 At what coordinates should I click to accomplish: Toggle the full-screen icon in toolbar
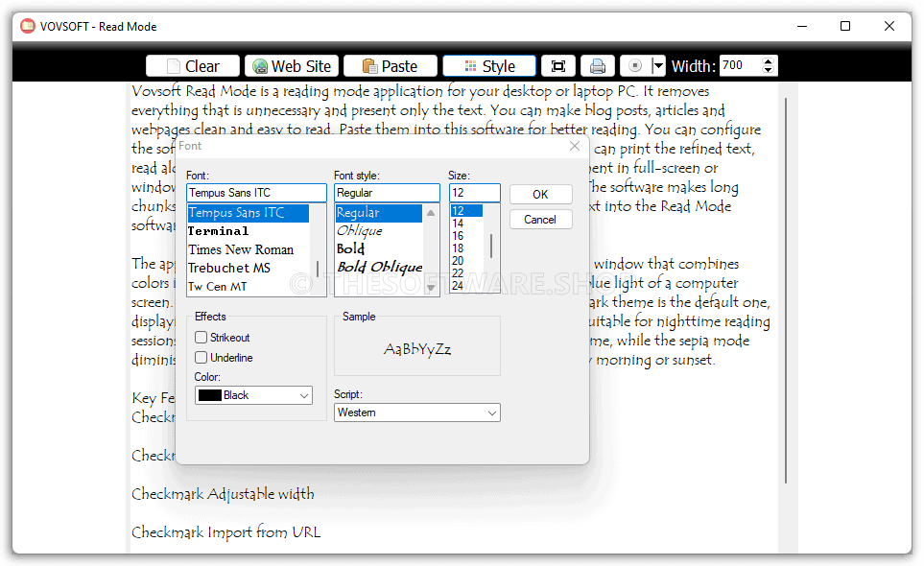tap(558, 66)
